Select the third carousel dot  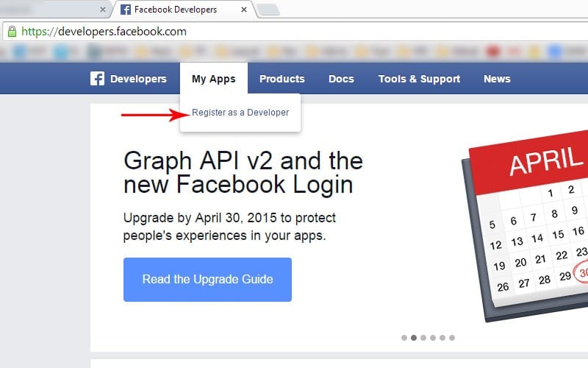[423, 338]
